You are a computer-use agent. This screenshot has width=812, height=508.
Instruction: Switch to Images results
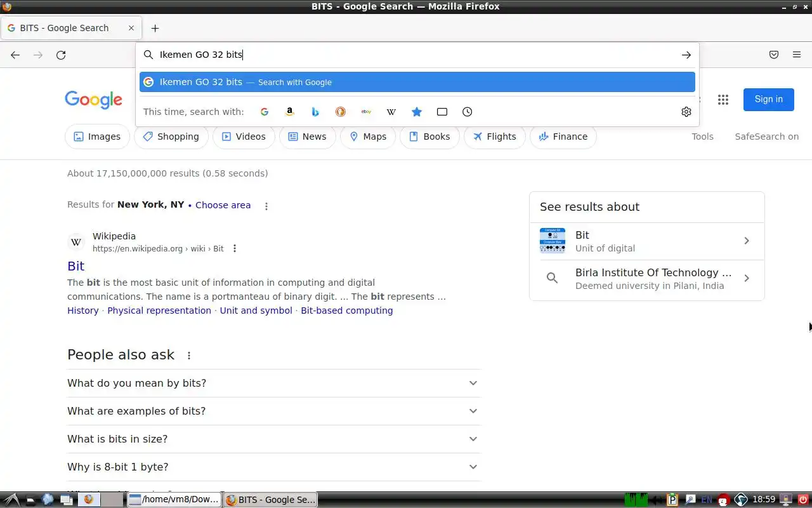pyautogui.click(x=97, y=137)
